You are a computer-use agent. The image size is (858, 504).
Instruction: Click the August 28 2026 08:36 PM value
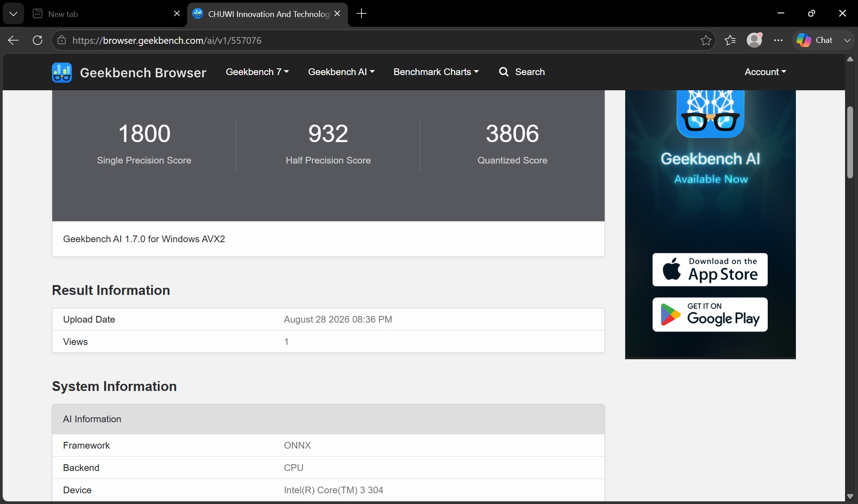(x=338, y=319)
